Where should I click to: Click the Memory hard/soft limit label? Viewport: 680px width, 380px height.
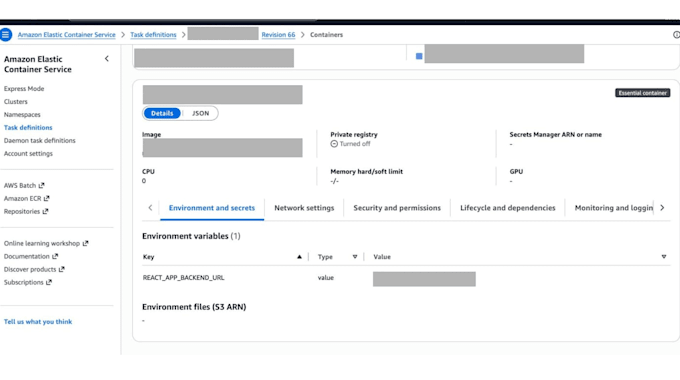pos(366,171)
